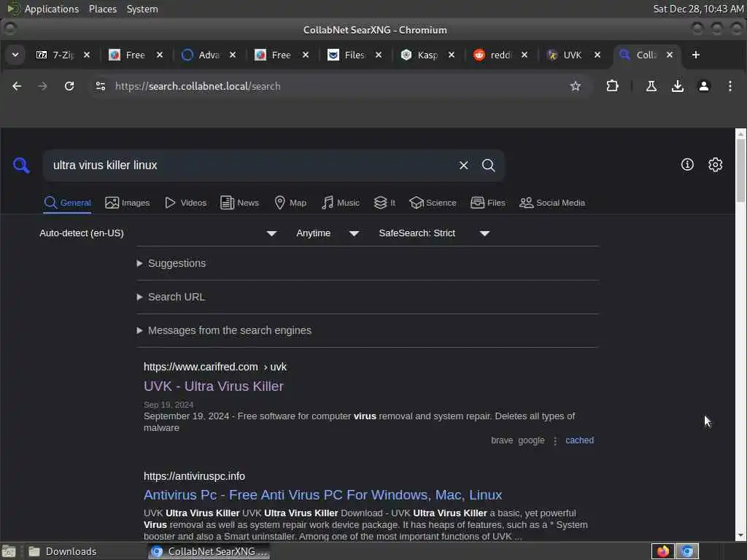Image resolution: width=747 pixels, height=560 pixels.
Task: Click the brave engine label
Action: pyautogui.click(x=502, y=440)
